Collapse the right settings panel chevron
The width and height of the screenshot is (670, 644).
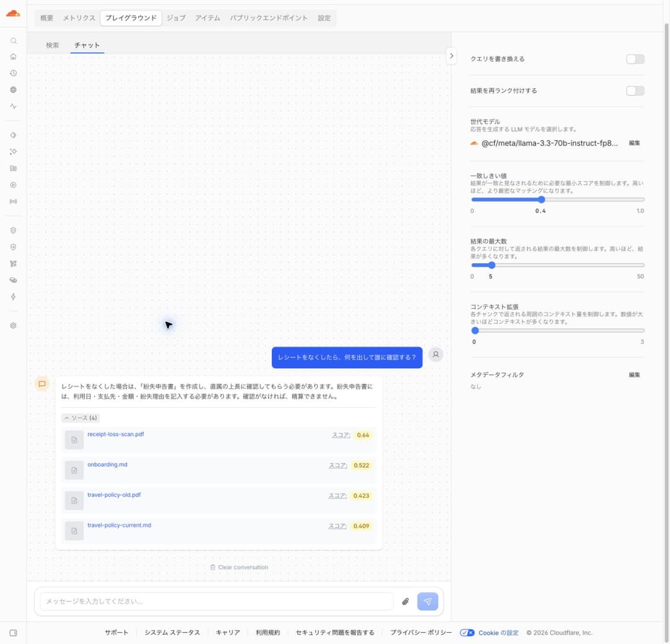click(452, 56)
